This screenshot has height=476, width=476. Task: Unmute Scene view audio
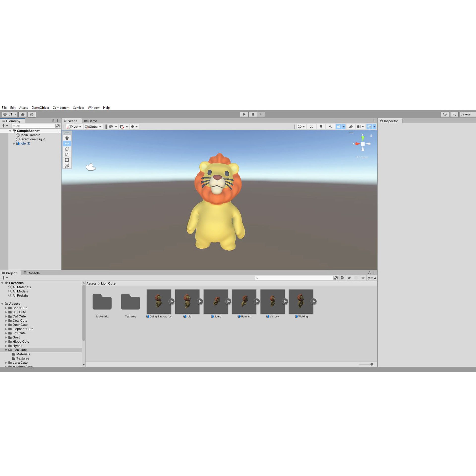coord(330,127)
